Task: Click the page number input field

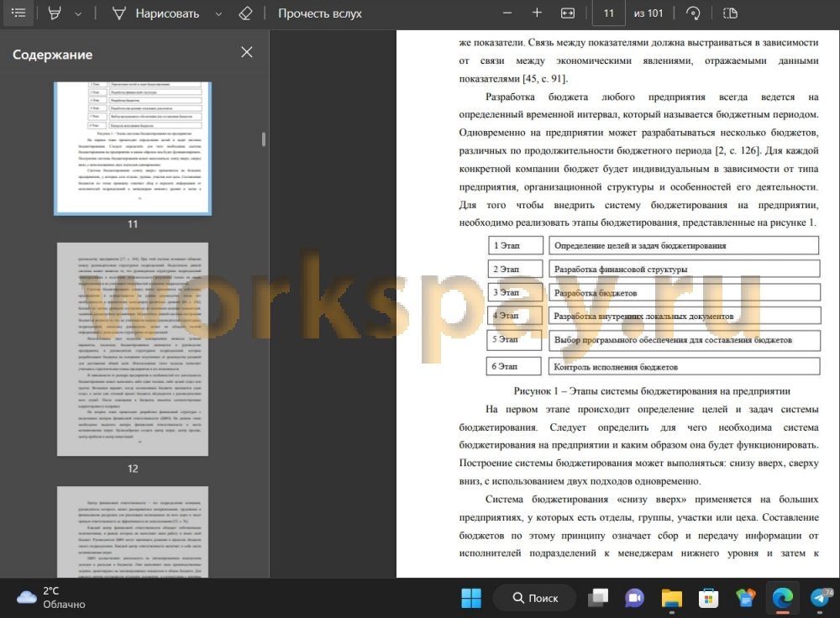Action: coord(608,13)
